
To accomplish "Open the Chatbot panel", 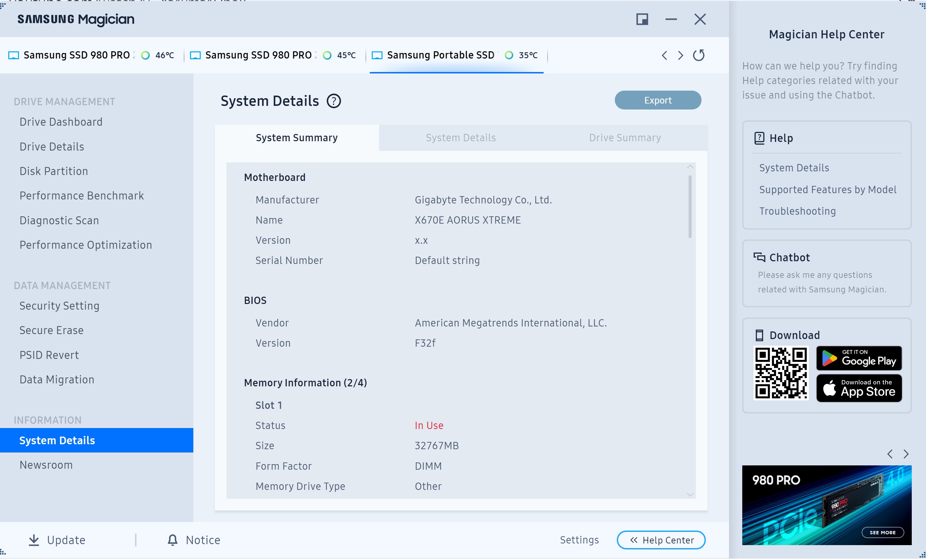I will (x=826, y=274).
